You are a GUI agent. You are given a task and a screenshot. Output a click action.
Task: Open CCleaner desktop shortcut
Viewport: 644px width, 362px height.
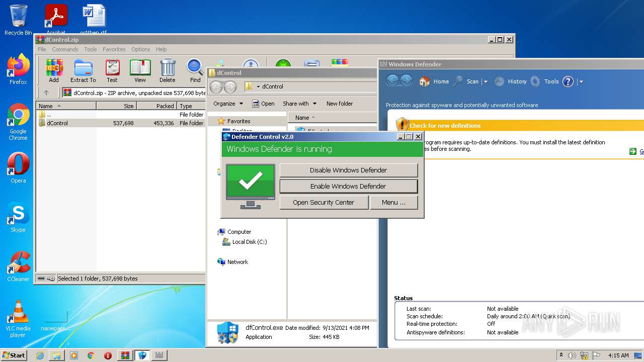[18, 266]
